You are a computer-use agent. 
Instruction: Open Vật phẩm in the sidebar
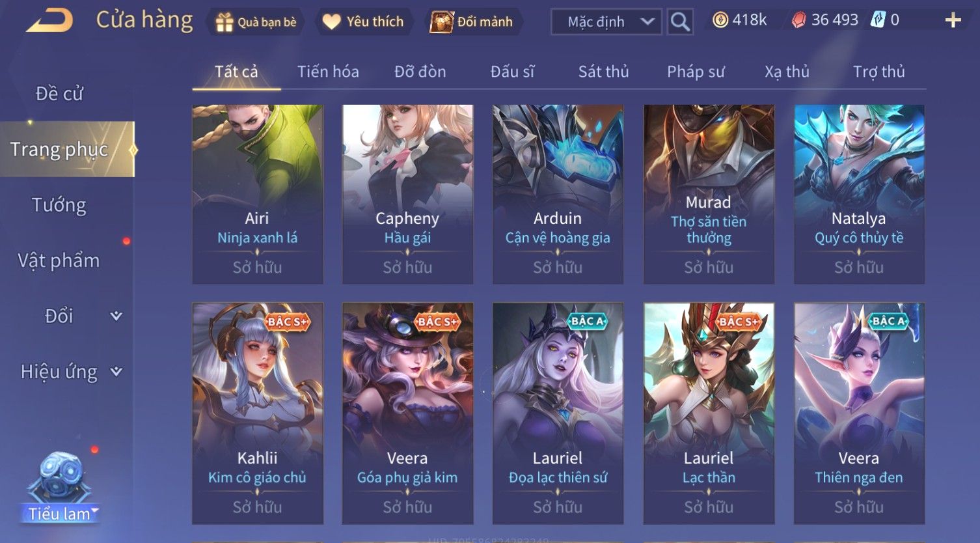(x=59, y=260)
